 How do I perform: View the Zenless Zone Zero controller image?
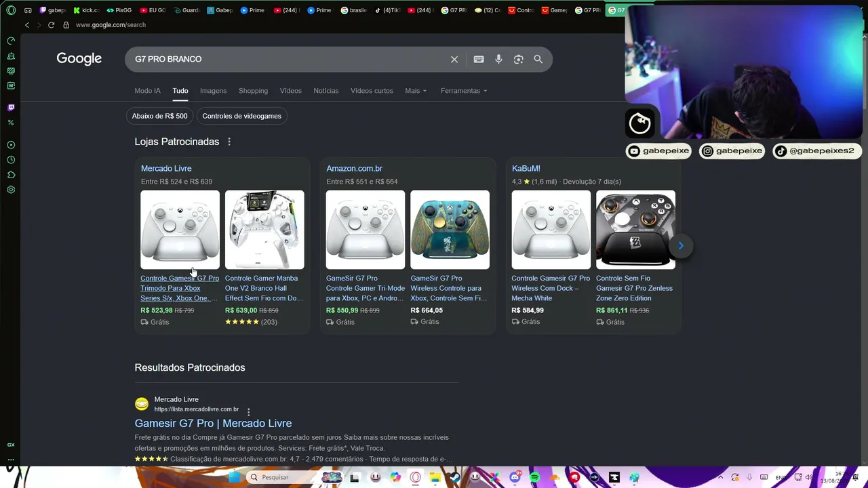635,230
